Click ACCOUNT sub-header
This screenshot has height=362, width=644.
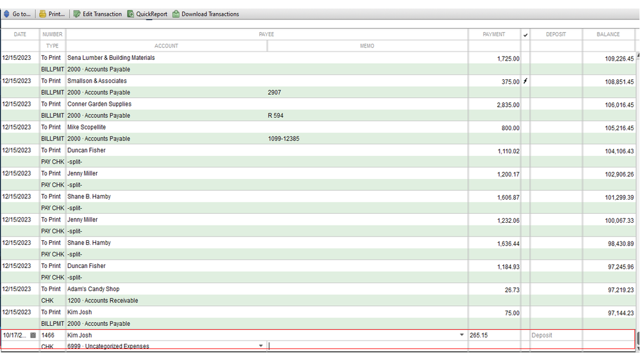point(166,46)
